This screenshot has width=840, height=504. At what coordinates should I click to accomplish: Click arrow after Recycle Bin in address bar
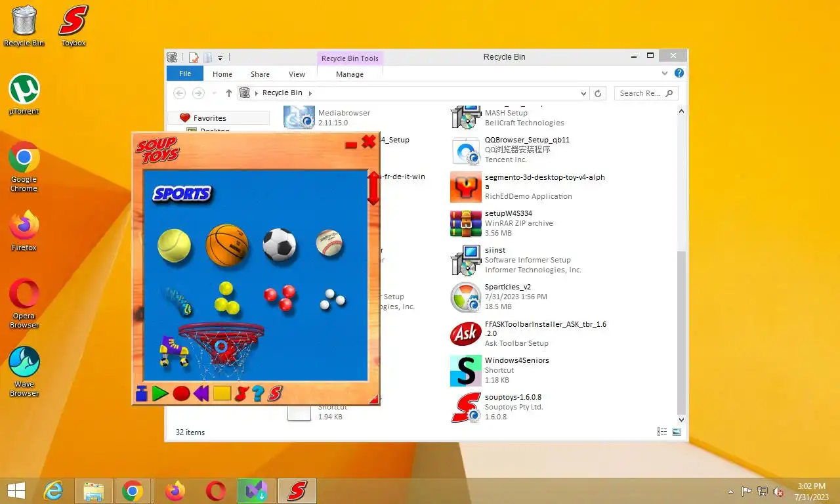(x=310, y=93)
